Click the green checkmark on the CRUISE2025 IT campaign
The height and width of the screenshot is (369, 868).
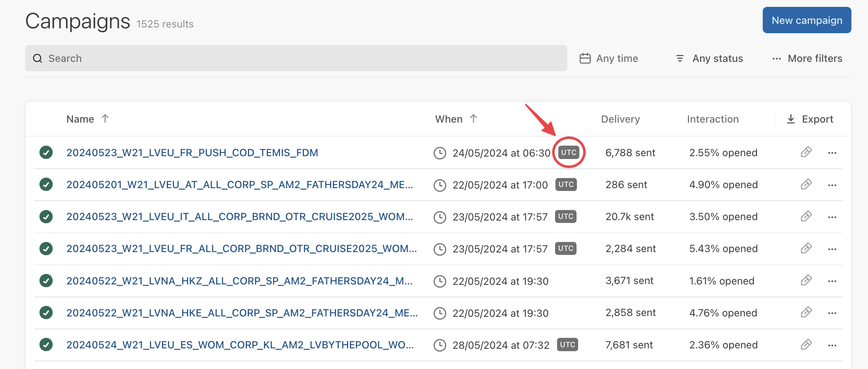pyautogui.click(x=46, y=216)
